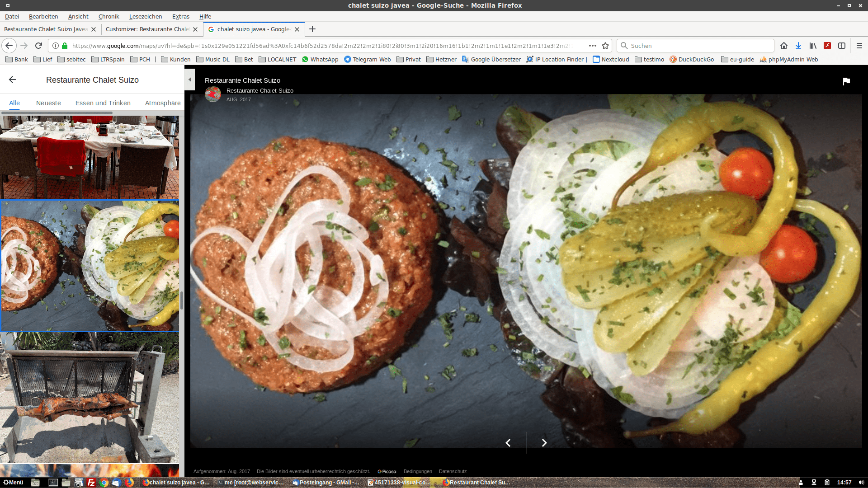Open the Datei menu
The image size is (868, 488).
(x=12, y=16)
